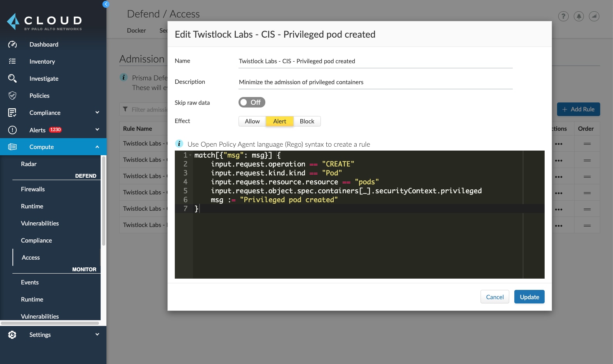Image resolution: width=613 pixels, height=364 pixels.
Task: Edit the rule Name field
Action: 376,61
